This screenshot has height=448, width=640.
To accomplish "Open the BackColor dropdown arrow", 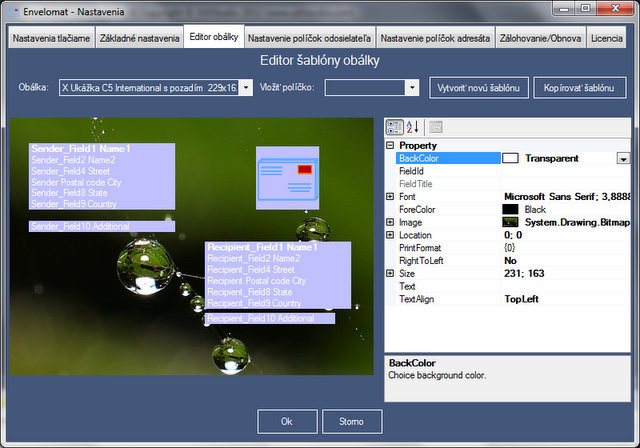I will pos(623,158).
